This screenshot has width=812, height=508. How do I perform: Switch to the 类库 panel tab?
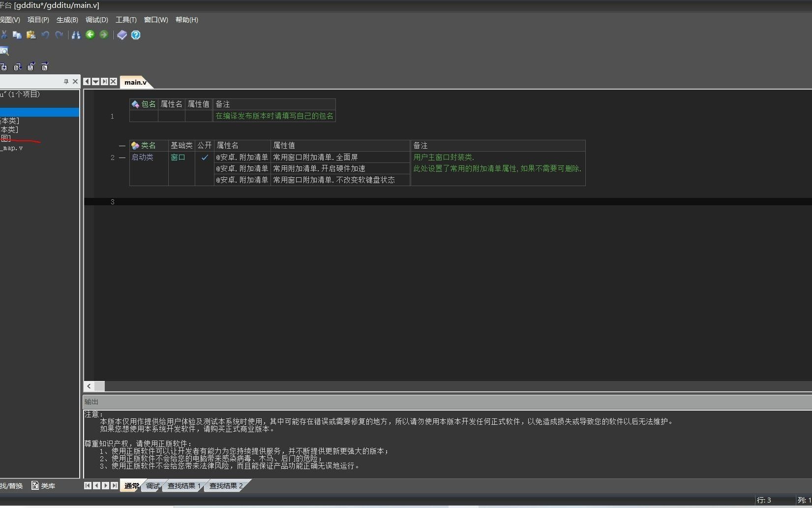pos(44,486)
